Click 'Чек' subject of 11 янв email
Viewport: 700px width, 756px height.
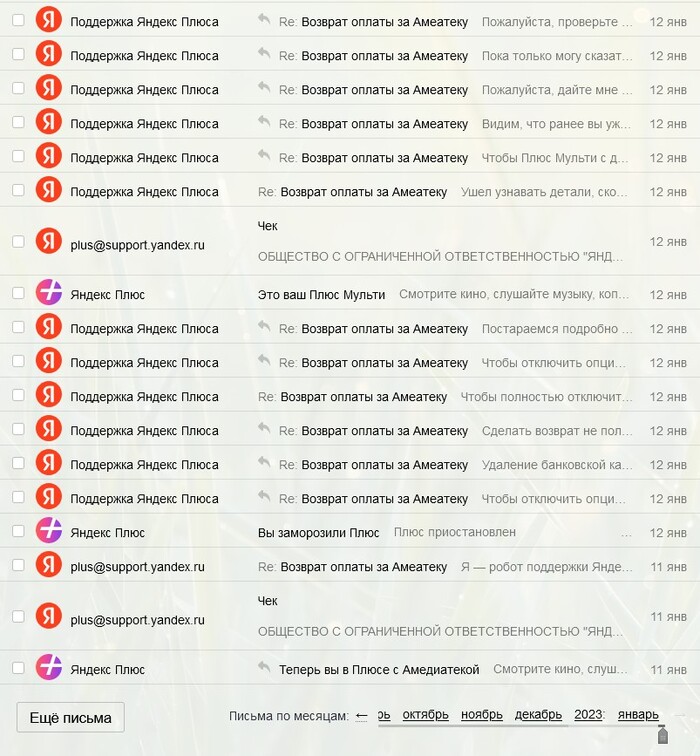point(268,601)
